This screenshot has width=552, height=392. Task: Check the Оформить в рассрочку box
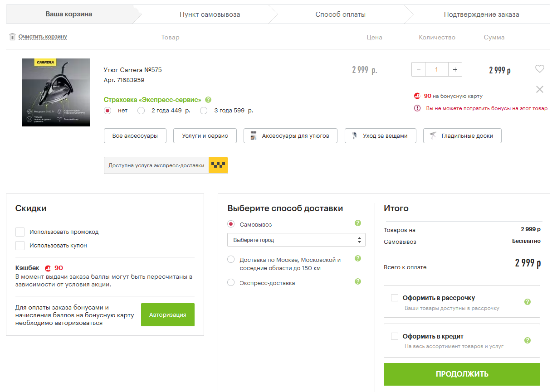pyautogui.click(x=395, y=298)
